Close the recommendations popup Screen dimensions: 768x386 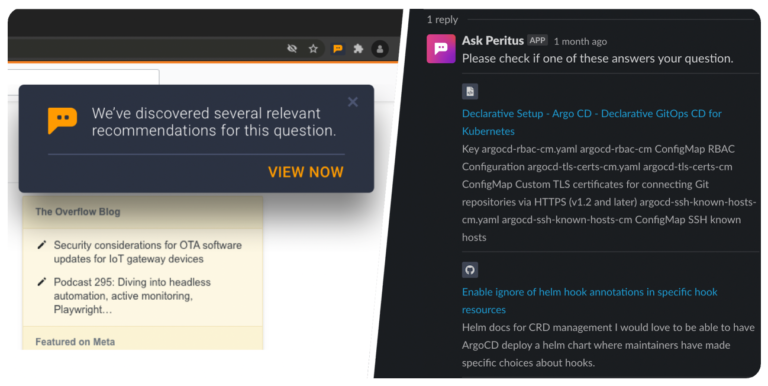[353, 102]
